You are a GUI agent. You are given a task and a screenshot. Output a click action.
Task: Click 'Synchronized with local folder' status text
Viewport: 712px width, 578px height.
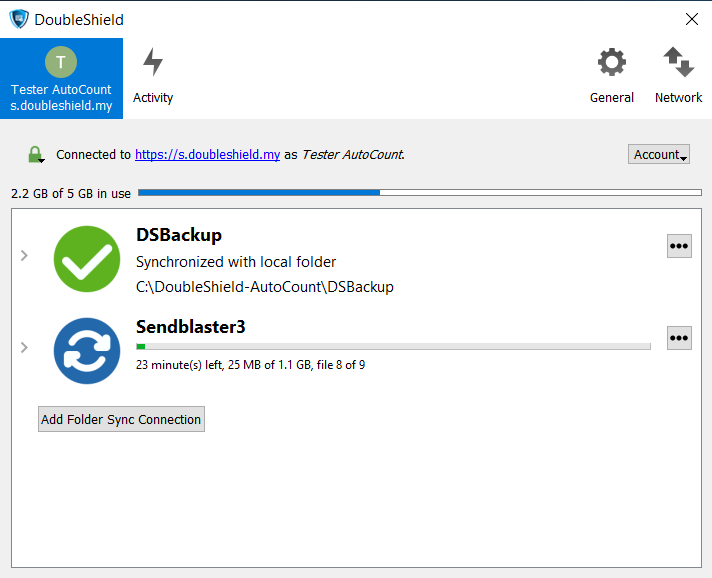[x=236, y=262]
